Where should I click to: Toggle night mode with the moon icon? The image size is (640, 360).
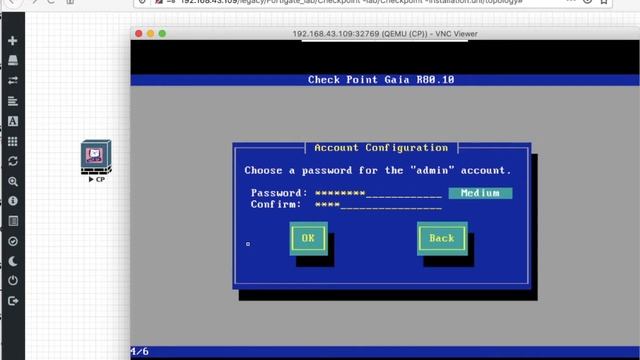pyautogui.click(x=13, y=261)
